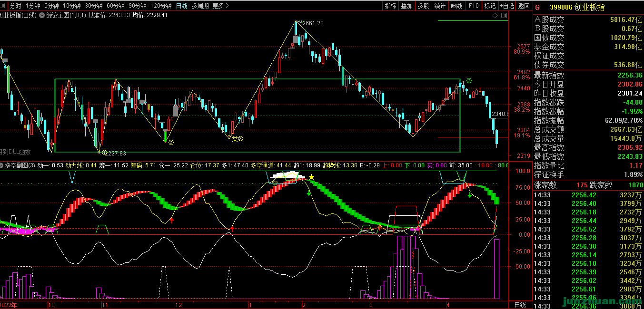
Task: Click the 动力线: 0.41 indicator value
Action: (x=81, y=165)
